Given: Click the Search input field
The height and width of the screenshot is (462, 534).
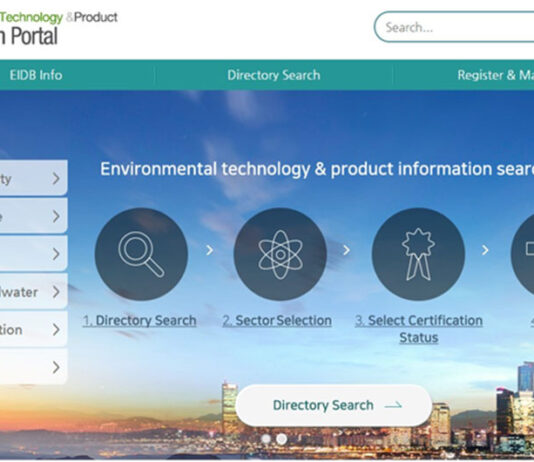Looking at the screenshot, I should 454,27.
